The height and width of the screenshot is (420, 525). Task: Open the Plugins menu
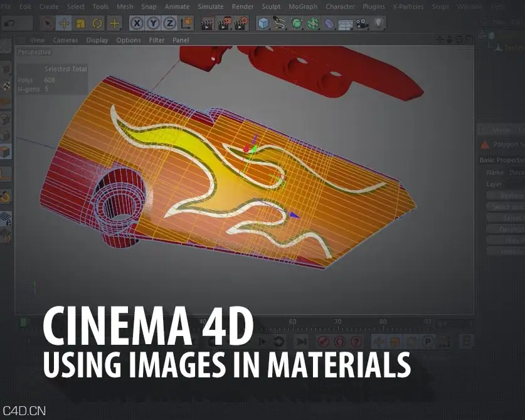374,6
